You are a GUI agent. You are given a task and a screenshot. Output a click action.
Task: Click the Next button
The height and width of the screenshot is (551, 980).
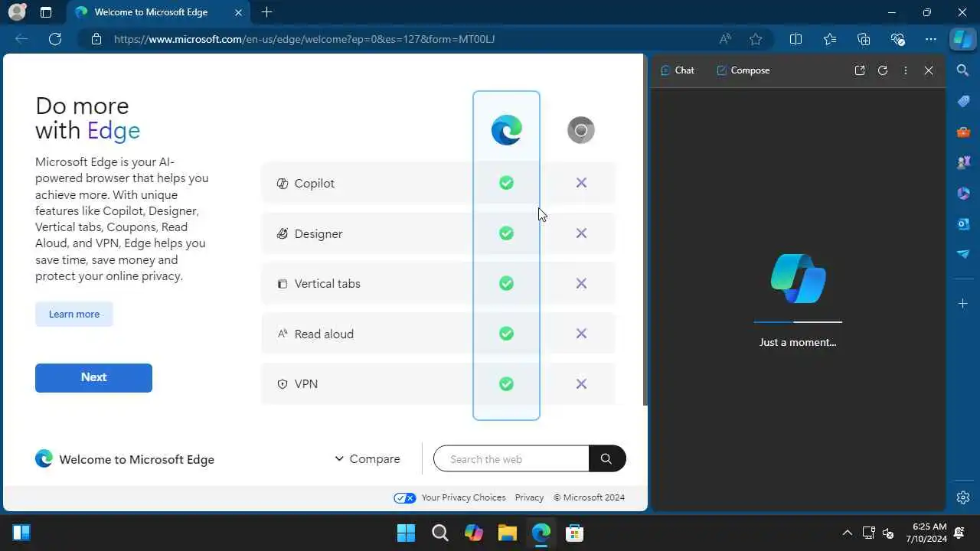tap(93, 377)
